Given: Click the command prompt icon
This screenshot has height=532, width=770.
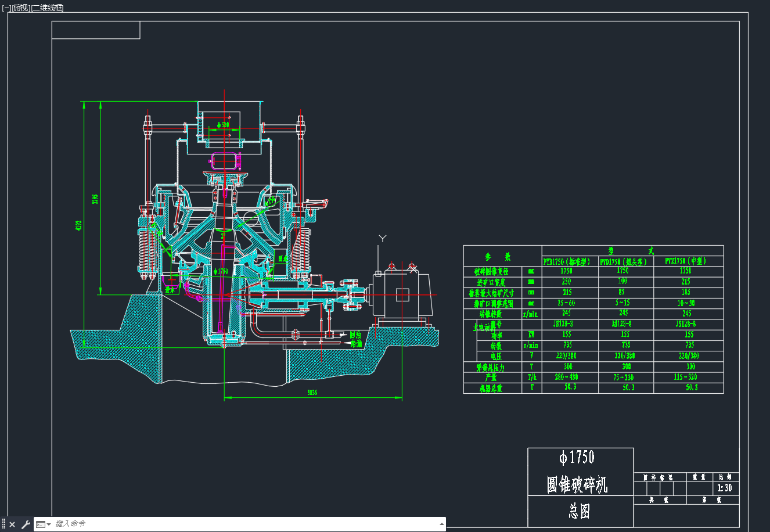Looking at the screenshot, I should click(41, 524).
